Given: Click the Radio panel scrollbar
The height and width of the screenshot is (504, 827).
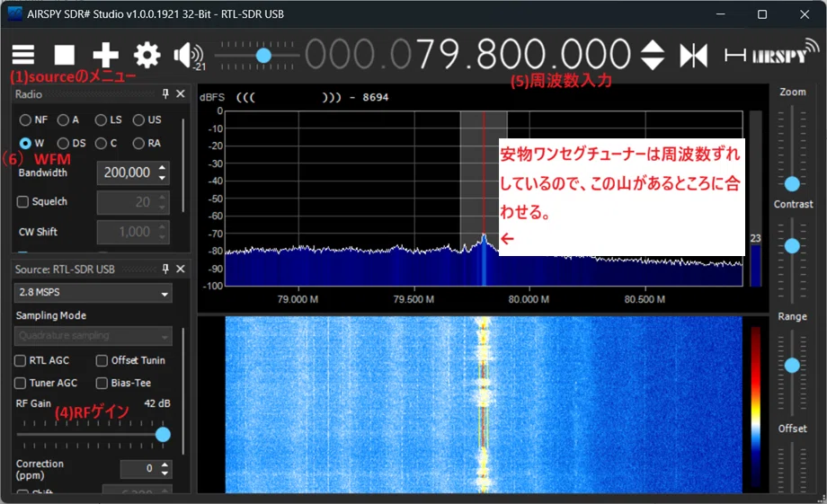Looking at the screenshot, I should coord(183,165).
